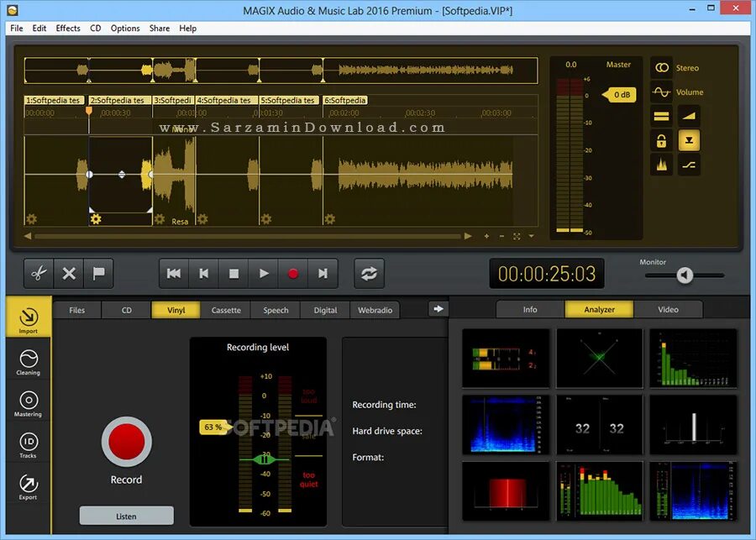Open the Cleaning section in sidebar
The image size is (756, 540).
coord(28,362)
